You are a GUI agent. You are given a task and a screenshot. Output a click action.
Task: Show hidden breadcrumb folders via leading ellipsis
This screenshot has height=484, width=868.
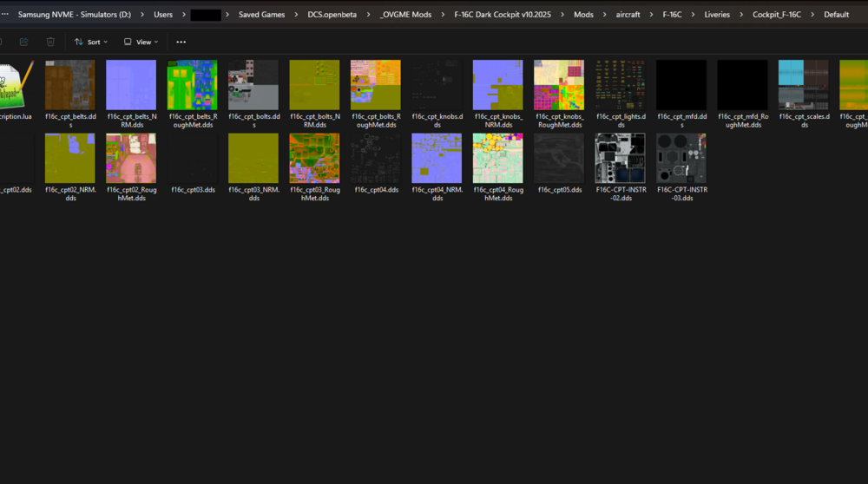pos(5,15)
